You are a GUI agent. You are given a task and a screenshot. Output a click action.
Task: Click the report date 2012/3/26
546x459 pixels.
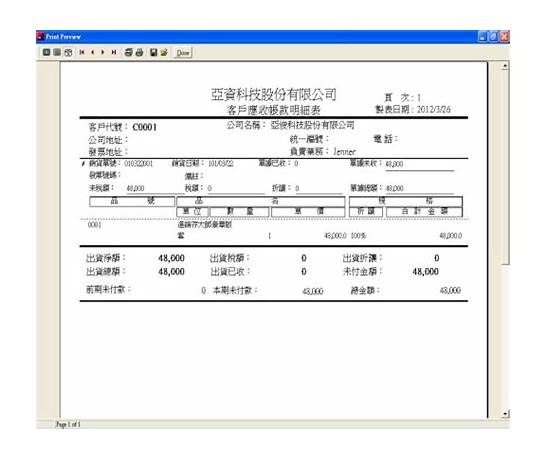[x=434, y=109]
